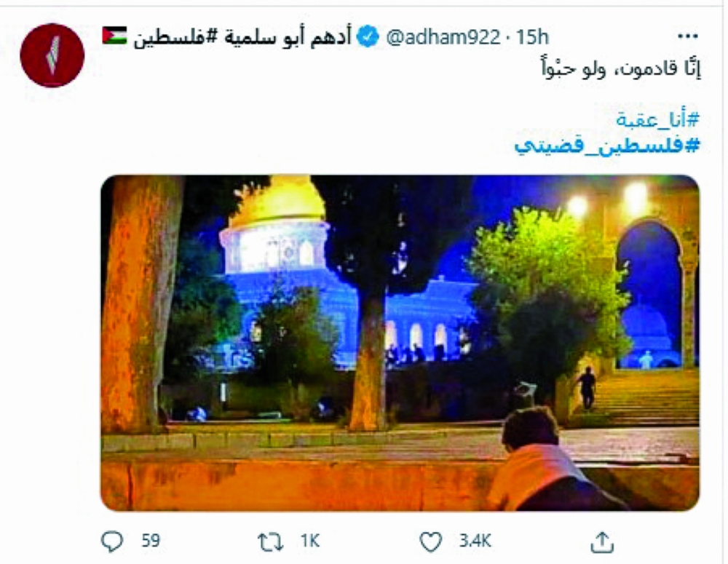This screenshot has height=564, width=728.
Task: Click the author display name أدهم أبو سلمية
Action: coord(288,36)
